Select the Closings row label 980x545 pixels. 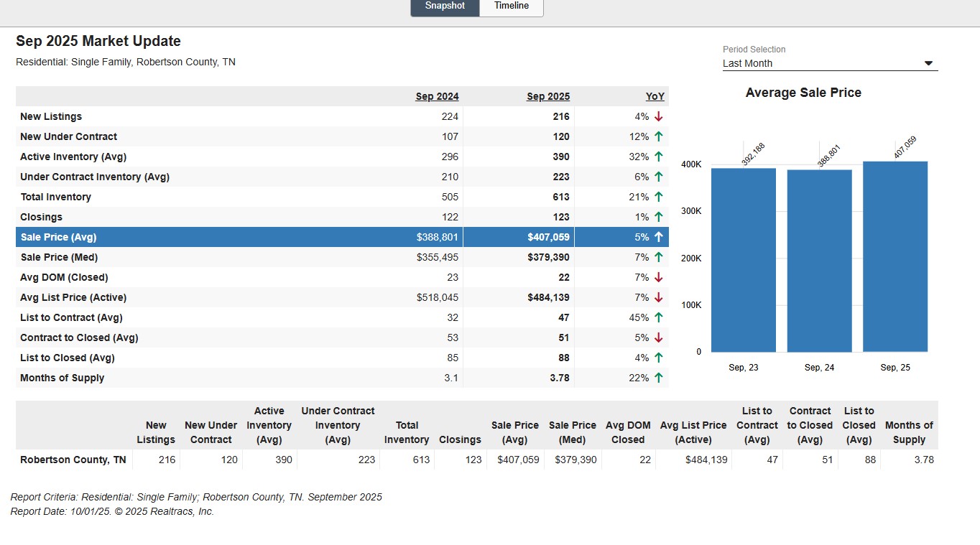(41, 217)
